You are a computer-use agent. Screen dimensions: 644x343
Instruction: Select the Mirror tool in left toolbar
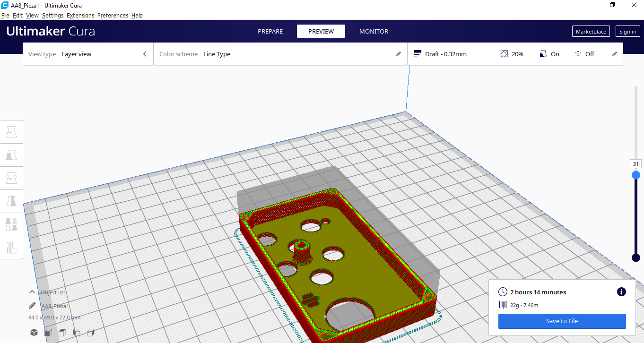coord(11,201)
